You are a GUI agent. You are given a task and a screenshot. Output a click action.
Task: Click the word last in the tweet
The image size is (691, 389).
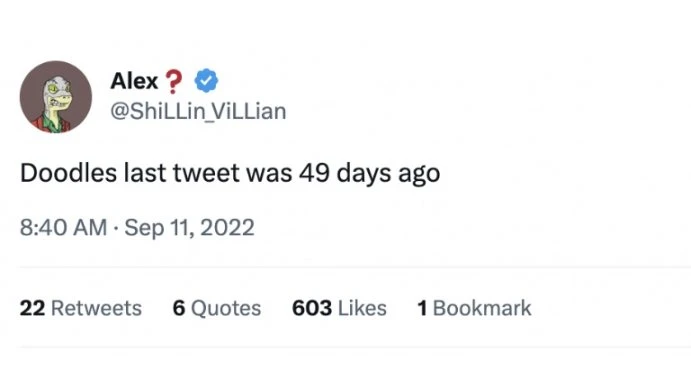(145, 173)
